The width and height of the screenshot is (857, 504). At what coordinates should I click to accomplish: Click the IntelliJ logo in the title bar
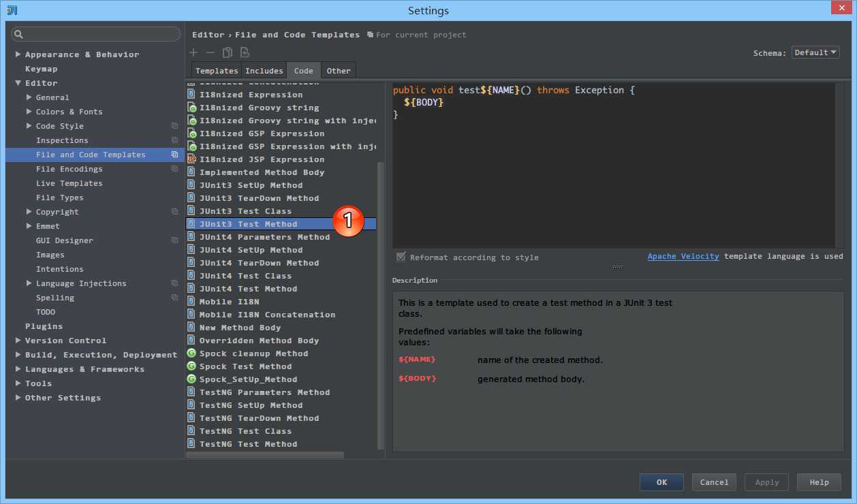pos(12,10)
